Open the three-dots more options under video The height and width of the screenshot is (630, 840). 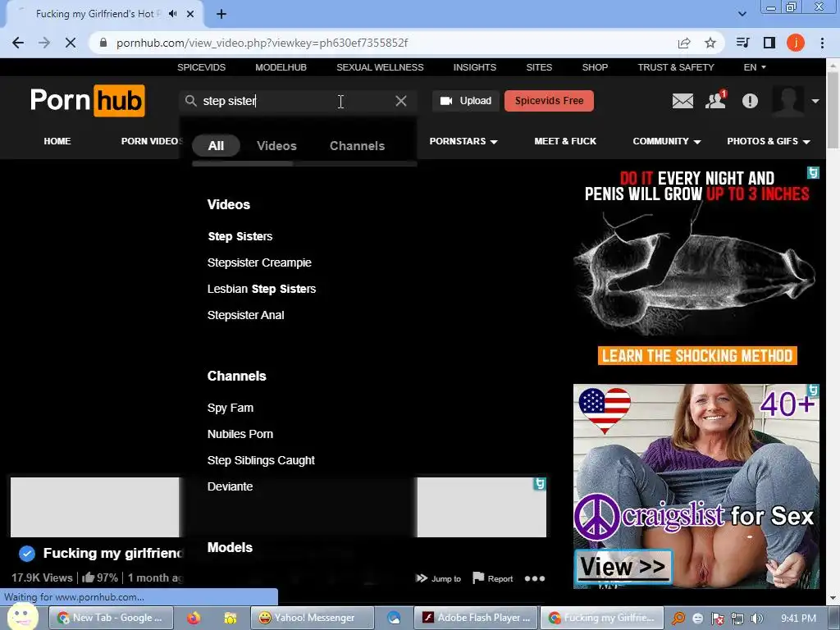[x=535, y=578]
